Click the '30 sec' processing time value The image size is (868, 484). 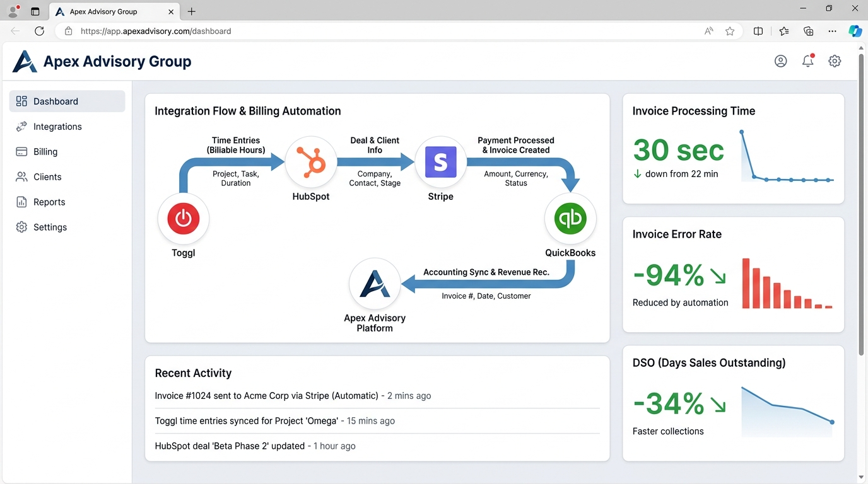678,151
